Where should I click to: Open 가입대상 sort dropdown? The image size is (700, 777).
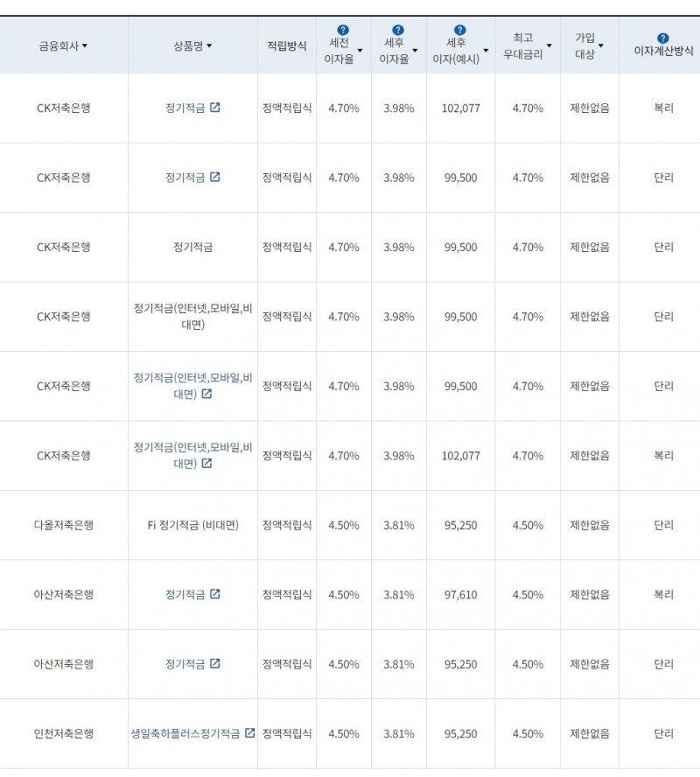click(x=600, y=45)
